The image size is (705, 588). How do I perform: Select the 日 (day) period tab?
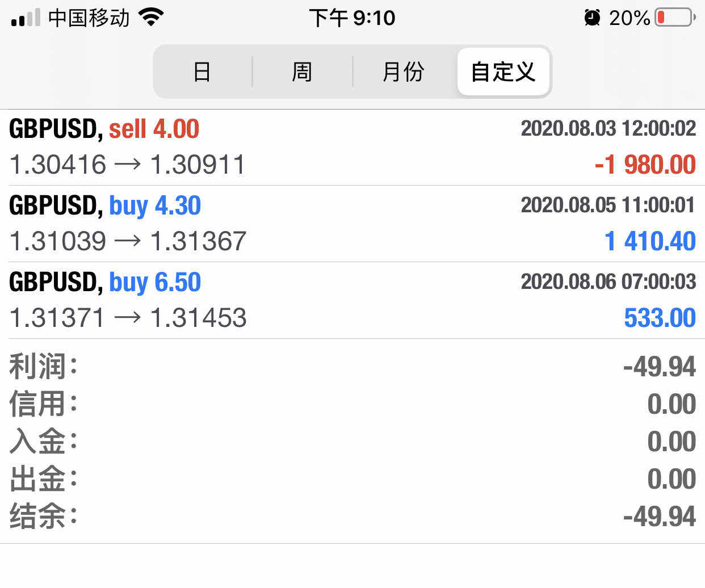[x=202, y=72]
